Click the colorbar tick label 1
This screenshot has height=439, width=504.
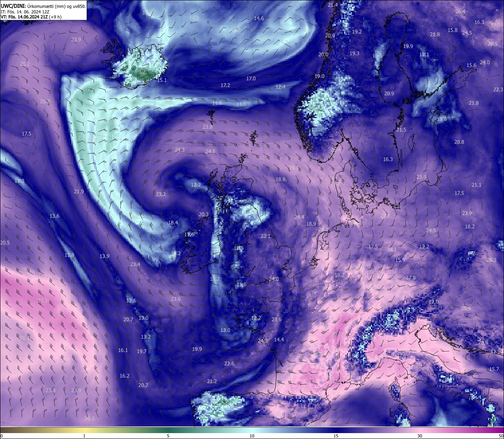click(84, 436)
